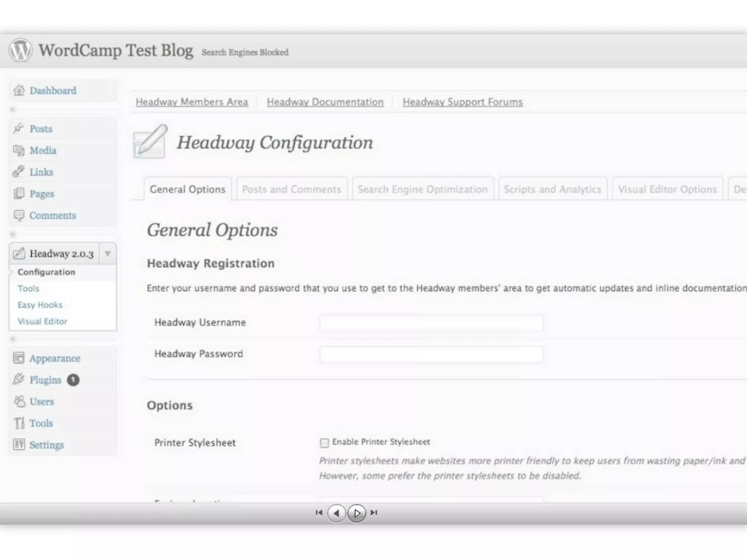Click the Settings icon in sidebar
This screenshot has height=560, width=747.
click(19, 444)
